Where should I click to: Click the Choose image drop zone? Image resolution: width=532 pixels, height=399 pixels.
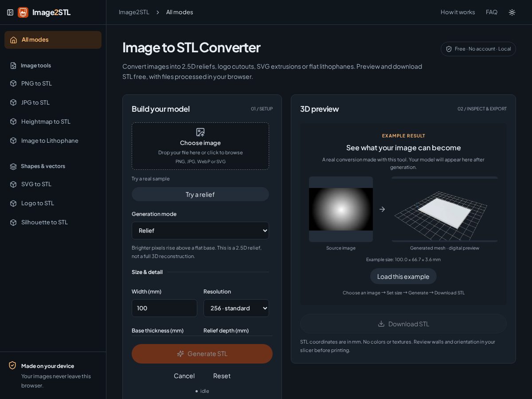click(200, 146)
